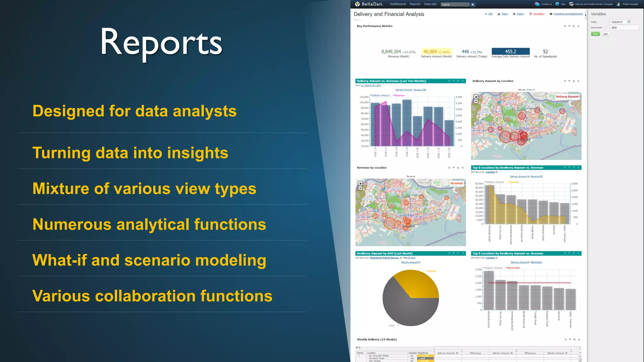Open the Dashboards menu
Viewport: 644px width, 362px height.
(398, 4)
